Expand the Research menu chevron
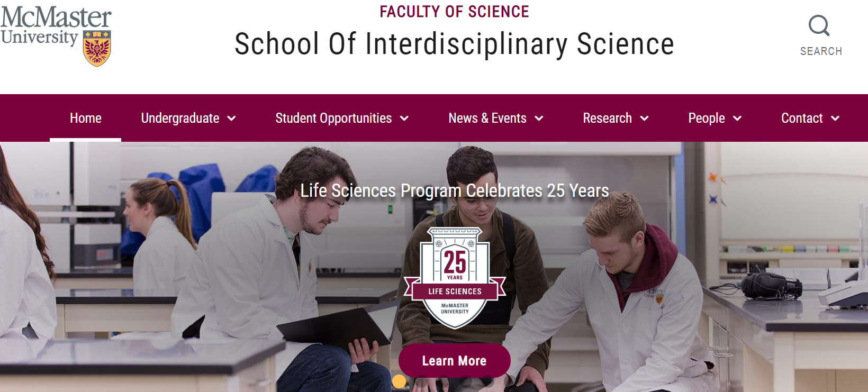This screenshot has width=868, height=392. point(644,118)
